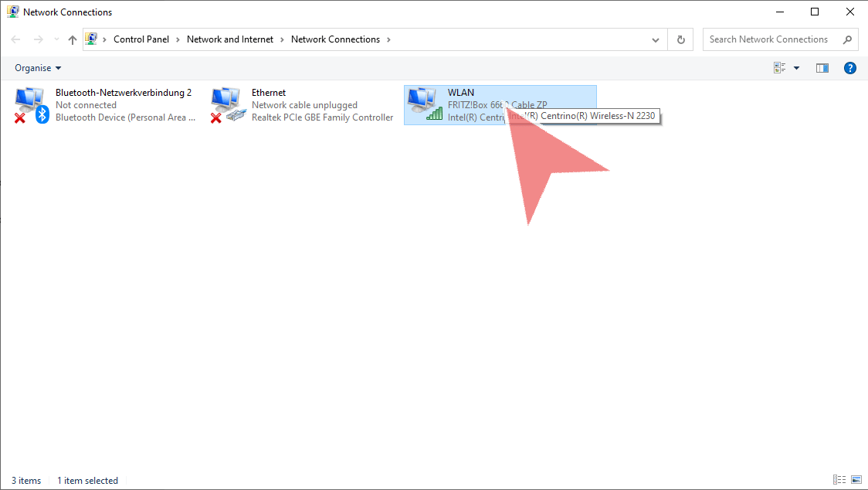Go up one level with up arrow

pos(73,39)
